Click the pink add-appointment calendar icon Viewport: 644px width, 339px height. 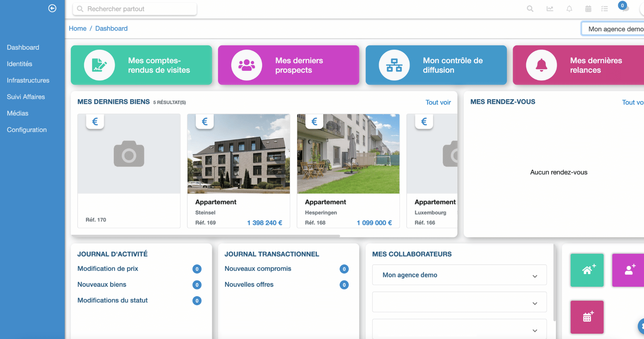(x=587, y=317)
